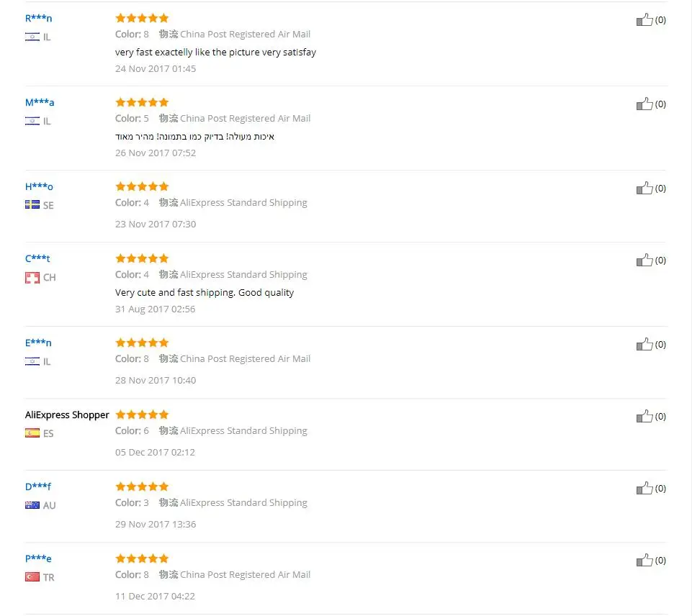Click review text 'Very cute and fast shipping'
The height and width of the screenshot is (616, 692).
pos(205,292)
